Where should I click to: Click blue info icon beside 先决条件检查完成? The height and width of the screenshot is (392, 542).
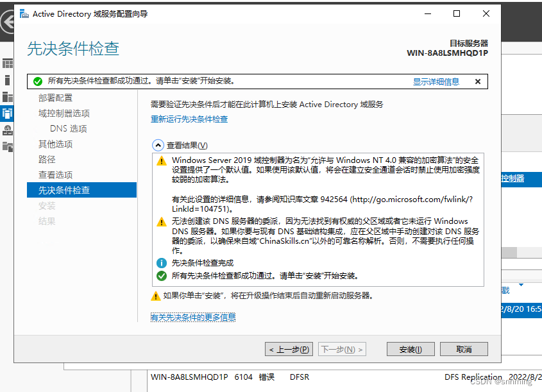coord(162,263)
